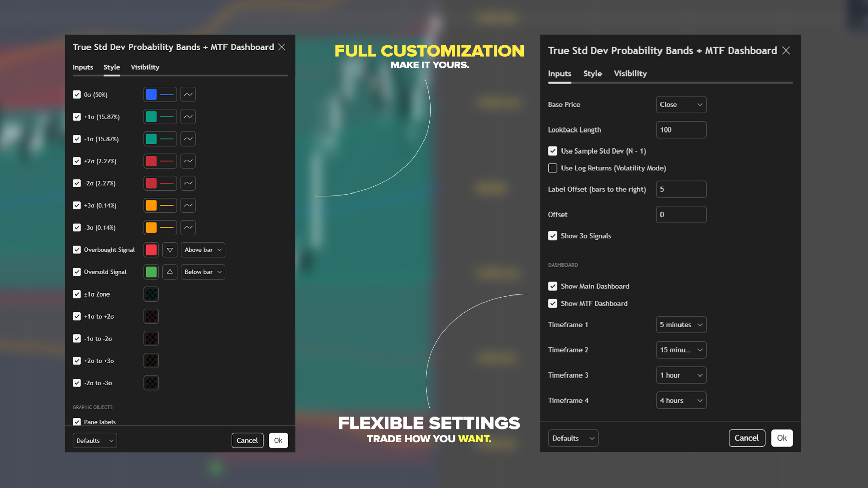The image size is (868, 488).
Task: Open Timeframe 1 dropdown showing 5 minutes
Action: click(x=681, y=325)
